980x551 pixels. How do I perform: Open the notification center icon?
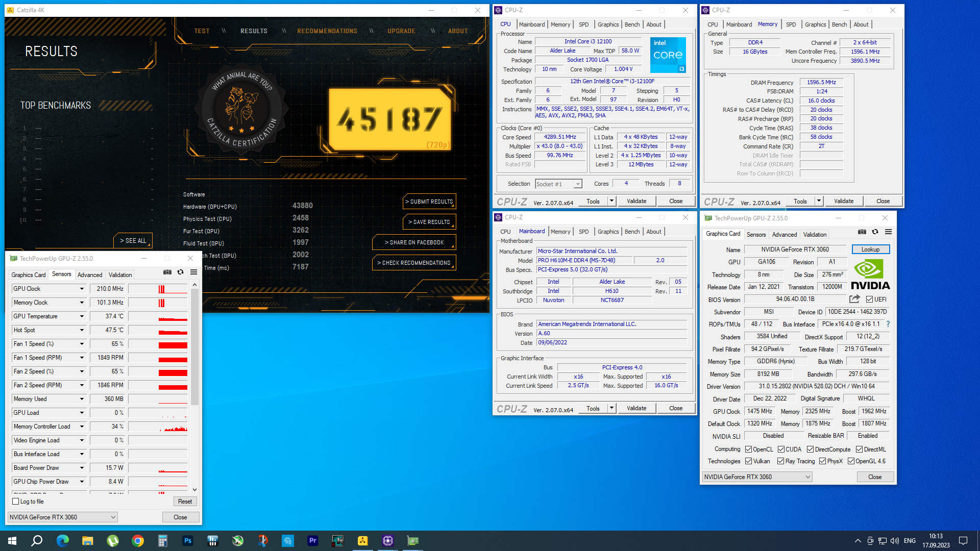(x=963, y=541)
